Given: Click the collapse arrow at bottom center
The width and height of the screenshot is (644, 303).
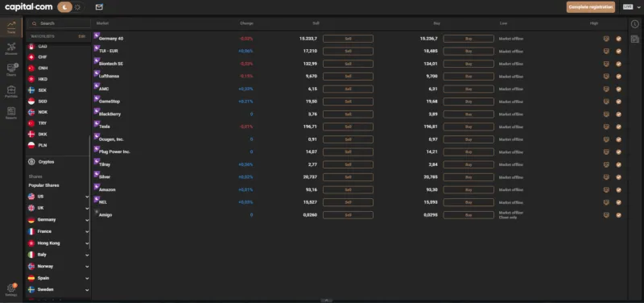Looking at the screenshot, I should pyautogui.click(x=326, y=301).
